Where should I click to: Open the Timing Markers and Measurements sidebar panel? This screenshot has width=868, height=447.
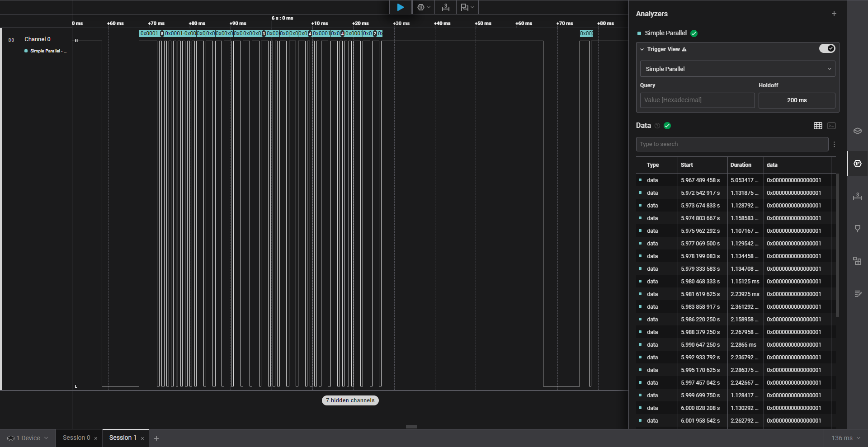857,196
